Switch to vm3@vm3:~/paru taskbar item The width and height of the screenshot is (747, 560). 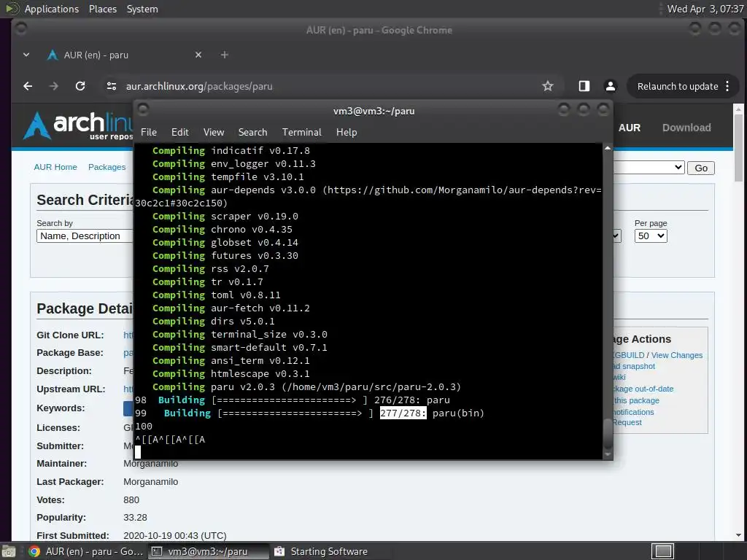tap(208, 551)
